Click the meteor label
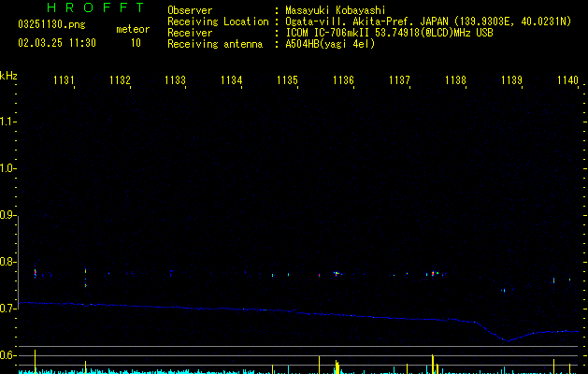 click(133, 29)
